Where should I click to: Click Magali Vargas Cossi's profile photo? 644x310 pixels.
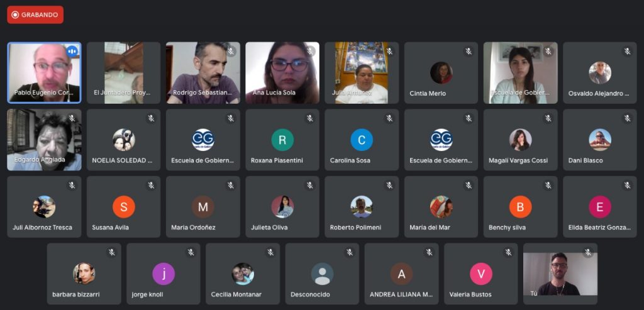pos(520,140)
